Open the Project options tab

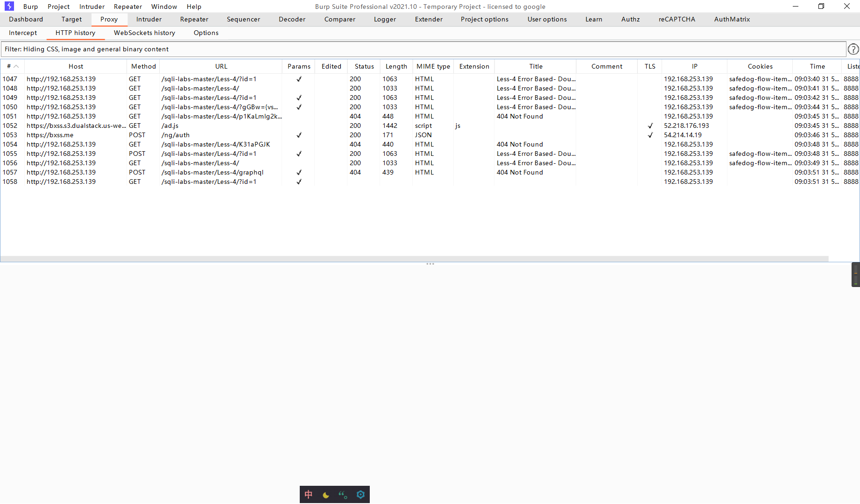point(485,19)
